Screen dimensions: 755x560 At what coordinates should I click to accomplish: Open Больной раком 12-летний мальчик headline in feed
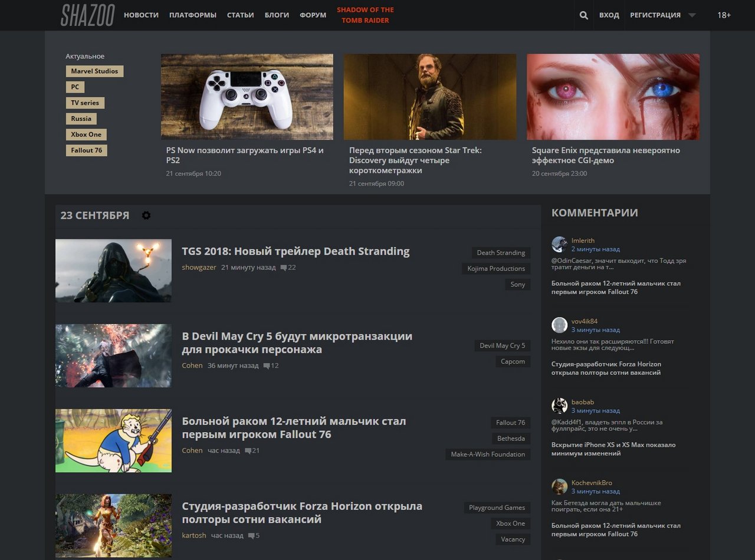(294, 427)
